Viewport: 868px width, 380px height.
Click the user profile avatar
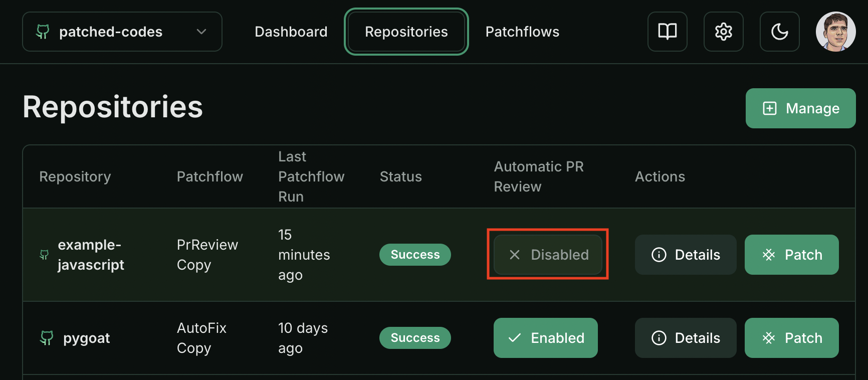836,32
